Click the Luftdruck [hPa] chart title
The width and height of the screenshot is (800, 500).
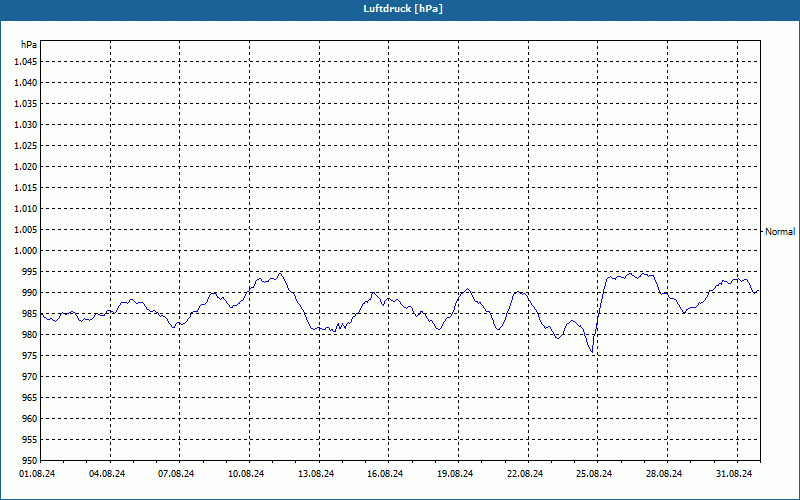click(x=403, y=9)
